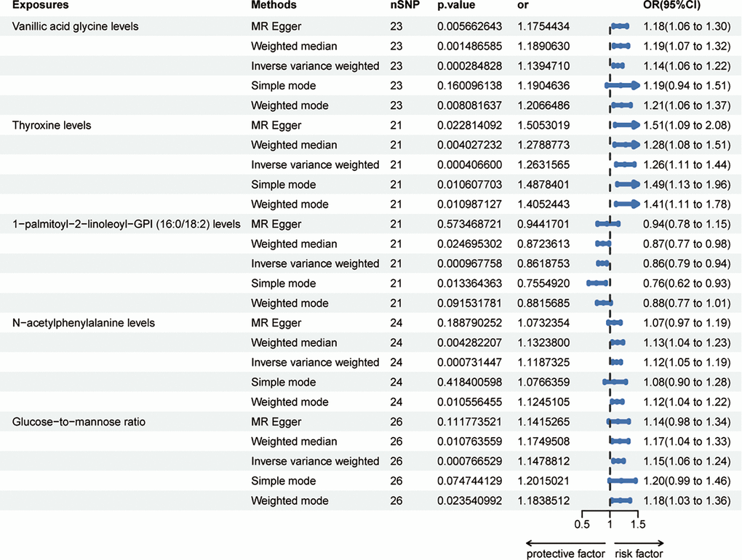Click the p-value 0.573468721 cell

pos(469,224)
